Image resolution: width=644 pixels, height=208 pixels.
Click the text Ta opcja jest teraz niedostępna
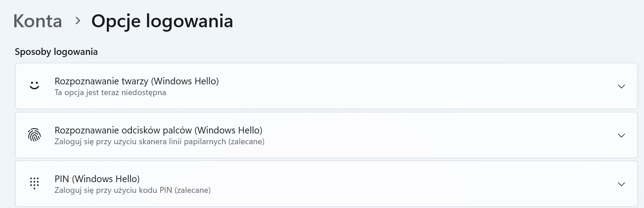coord(110,93)
